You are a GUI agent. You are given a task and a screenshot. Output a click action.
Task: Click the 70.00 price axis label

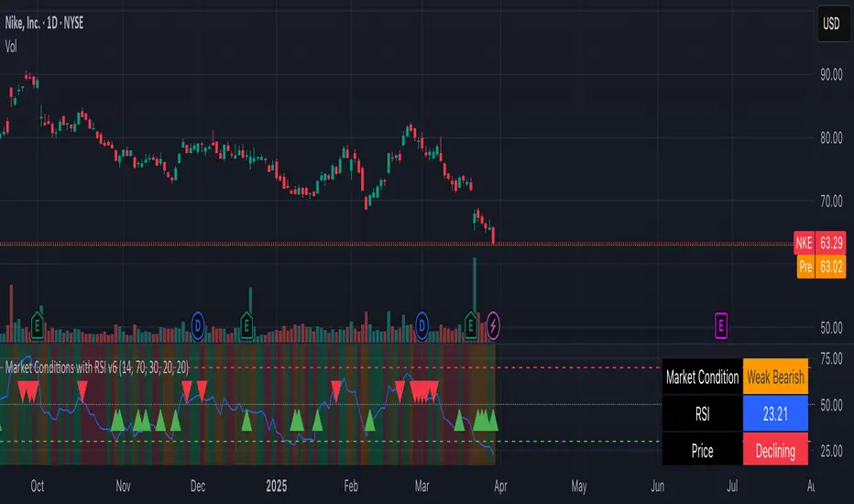point(831,202)
